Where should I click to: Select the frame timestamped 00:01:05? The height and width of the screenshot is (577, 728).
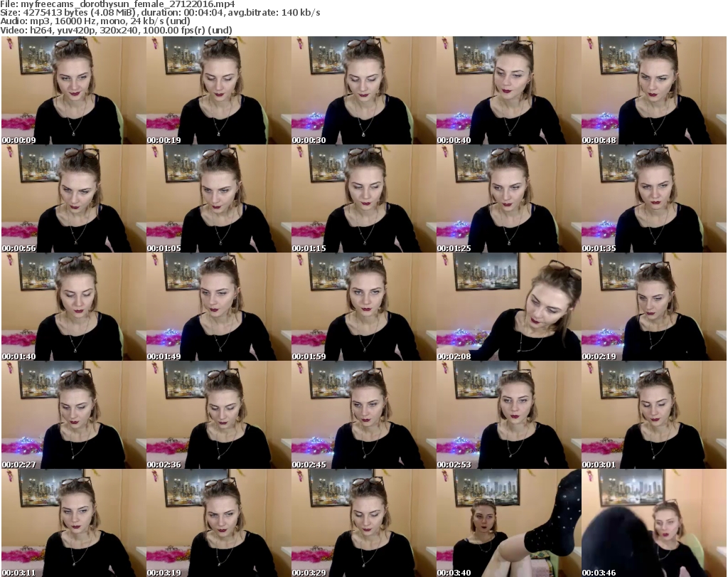click(219, 198)
